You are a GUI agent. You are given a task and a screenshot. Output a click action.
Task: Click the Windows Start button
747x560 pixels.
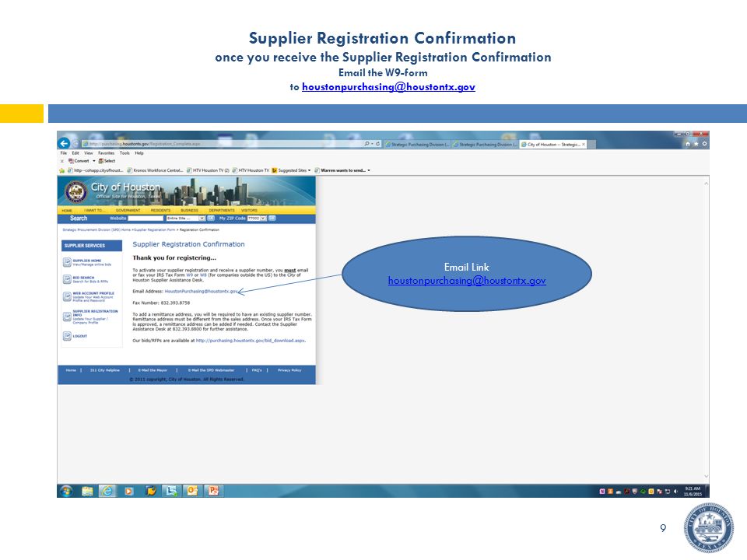tap(66, 491)
